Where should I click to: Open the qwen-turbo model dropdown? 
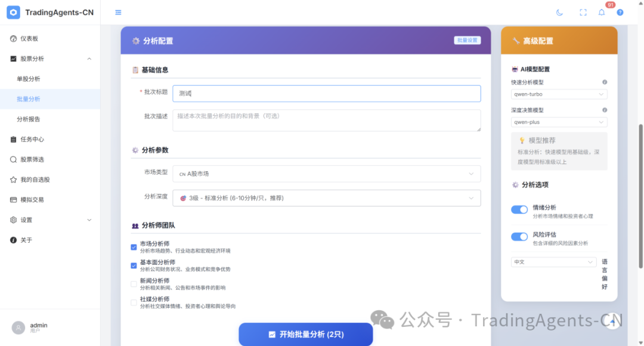[559, 94]
